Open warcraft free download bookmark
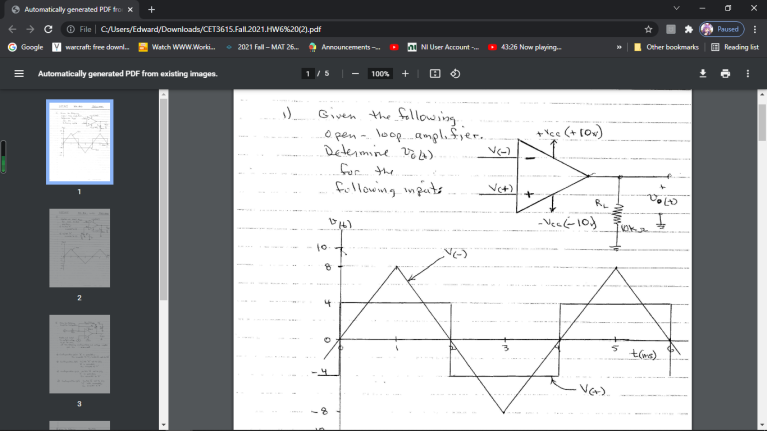 click(91, 47)
